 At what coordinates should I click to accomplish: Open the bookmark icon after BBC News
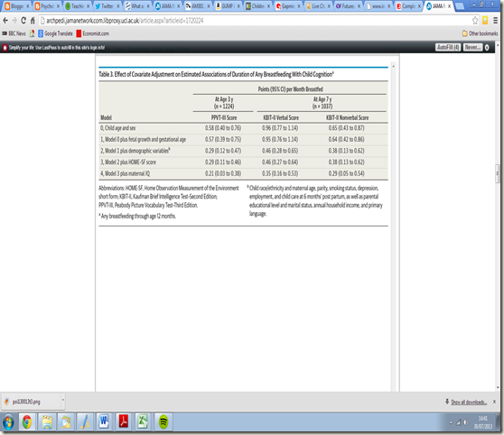tap(32, 33)
